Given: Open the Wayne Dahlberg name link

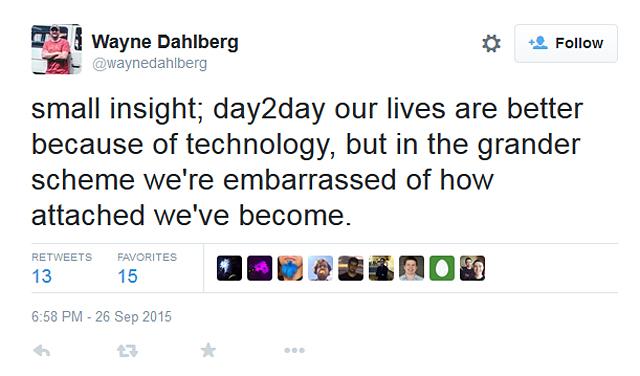Looking at the screenshot, I should [165, 42].
